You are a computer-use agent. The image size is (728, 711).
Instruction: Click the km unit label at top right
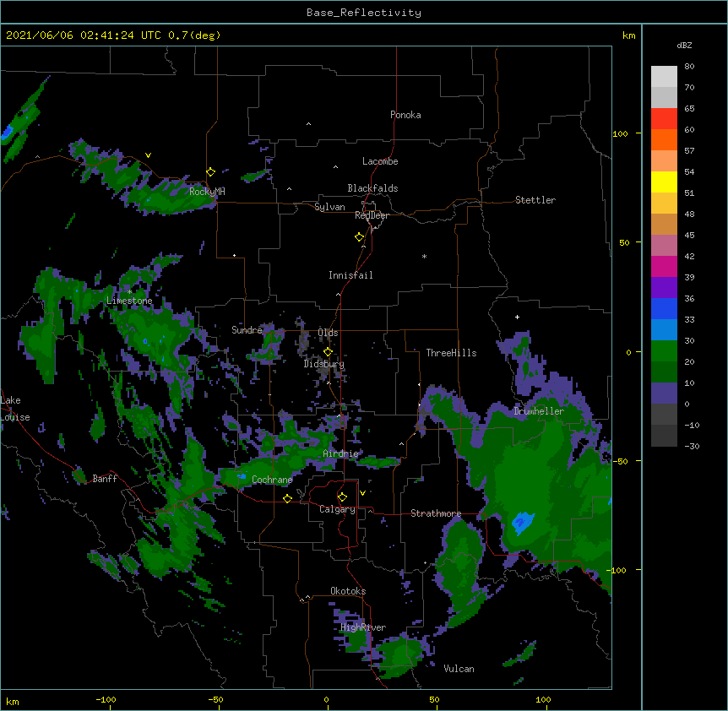[x=629, y=35]
